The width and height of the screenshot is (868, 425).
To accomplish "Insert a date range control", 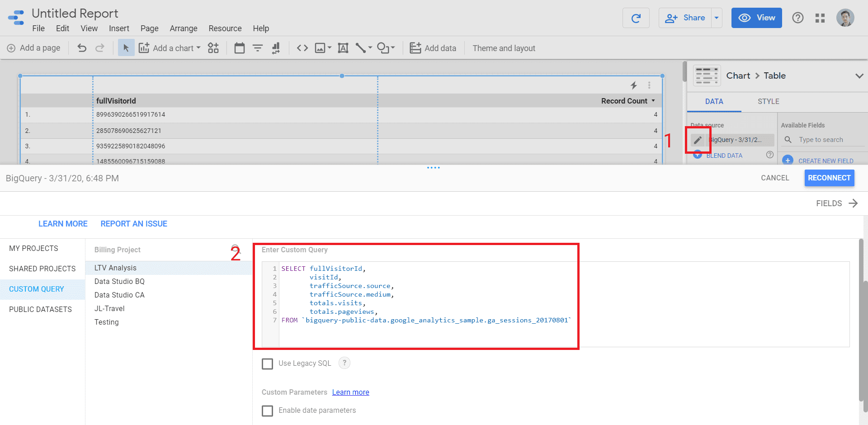I will pyautogui.click(x=240, y=48).
